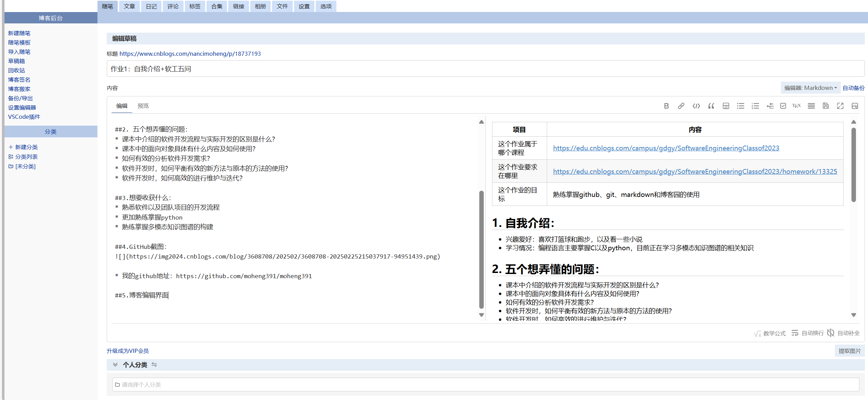
Task: Click the preview pane scrollbar thumb
Action: coord(854,165)
